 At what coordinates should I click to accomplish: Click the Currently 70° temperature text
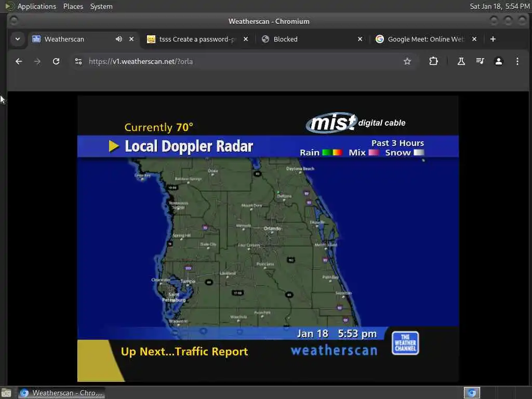coord(159,127)
